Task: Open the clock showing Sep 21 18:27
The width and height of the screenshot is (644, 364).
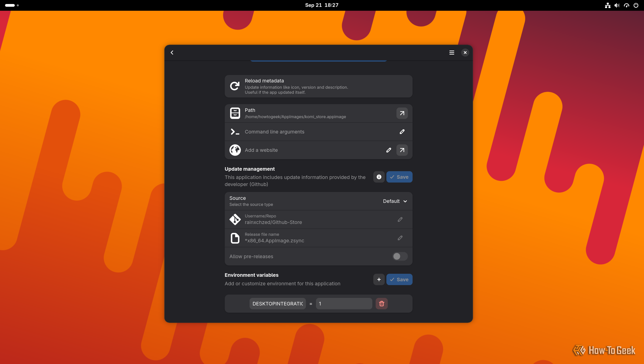Action: click(322, 5)
